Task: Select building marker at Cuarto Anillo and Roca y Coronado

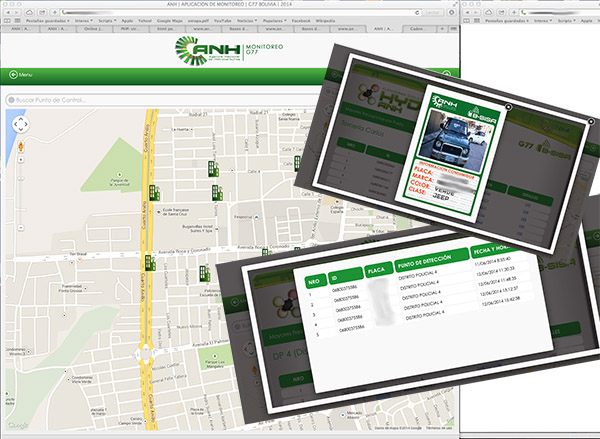Action: point(150,263)
